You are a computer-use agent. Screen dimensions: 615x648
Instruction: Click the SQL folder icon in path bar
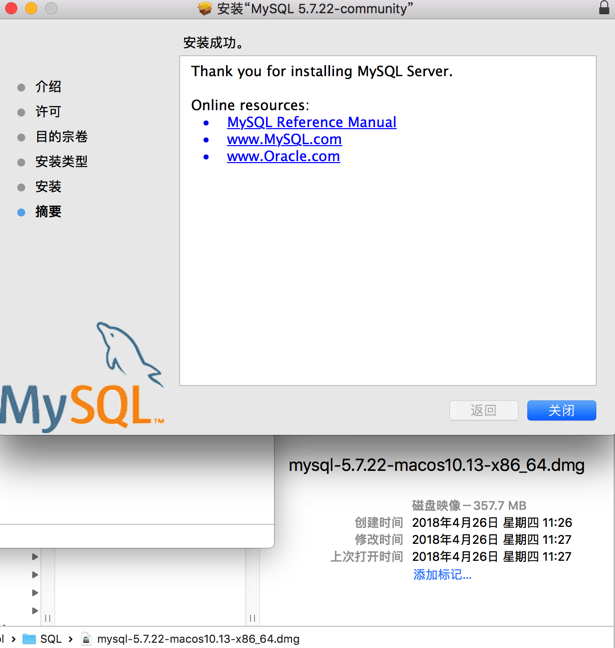29,639
